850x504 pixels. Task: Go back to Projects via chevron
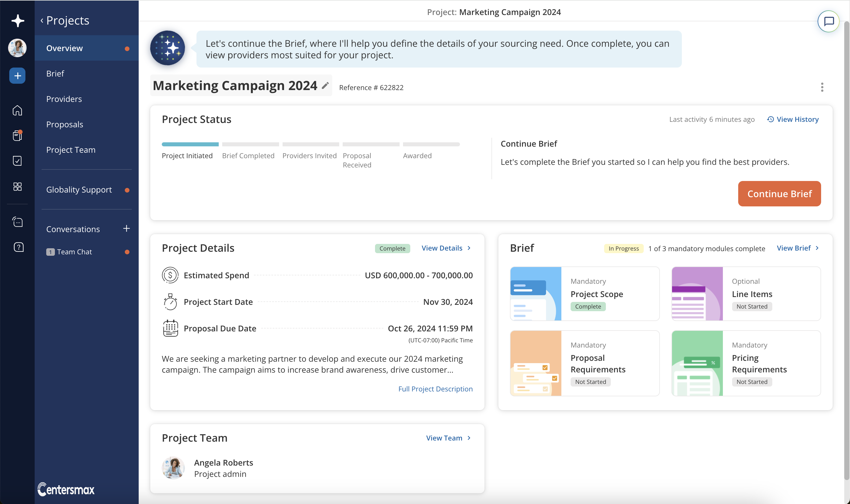pyautogui.click(x=42, y=20)
